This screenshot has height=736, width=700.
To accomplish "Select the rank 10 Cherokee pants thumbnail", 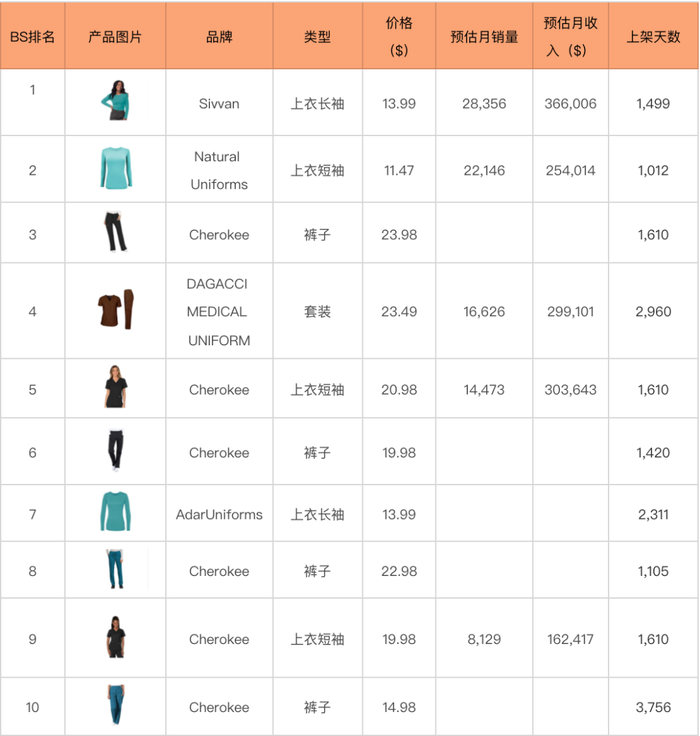I will click(116, 705).
